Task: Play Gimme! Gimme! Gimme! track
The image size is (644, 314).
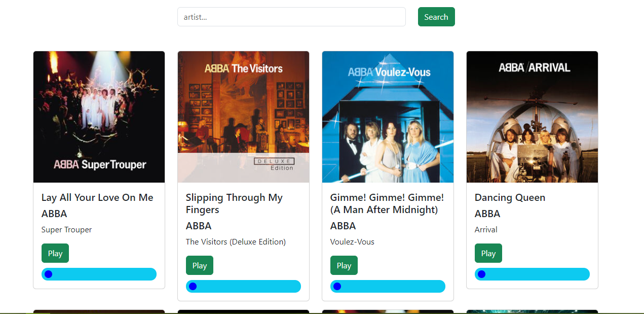Action: 344,265
